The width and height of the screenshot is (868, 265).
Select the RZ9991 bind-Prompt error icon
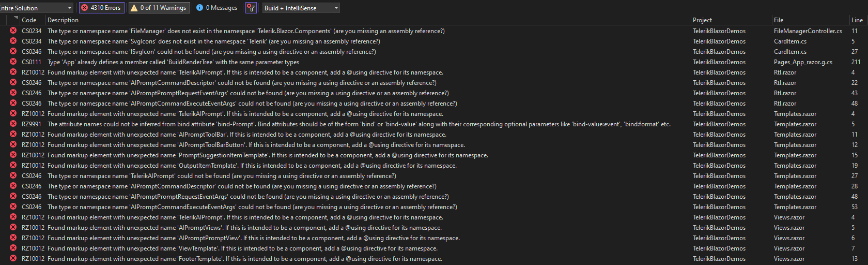click(13, 124)
